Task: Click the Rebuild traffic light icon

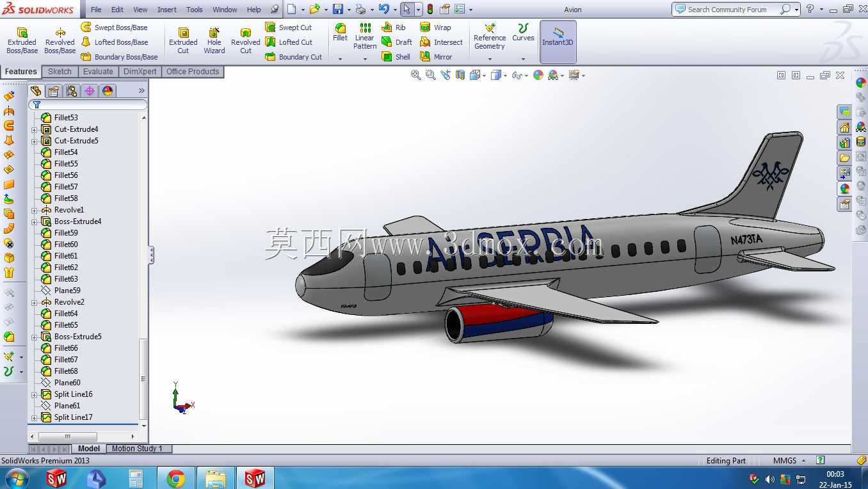Action: pos(430,10)
